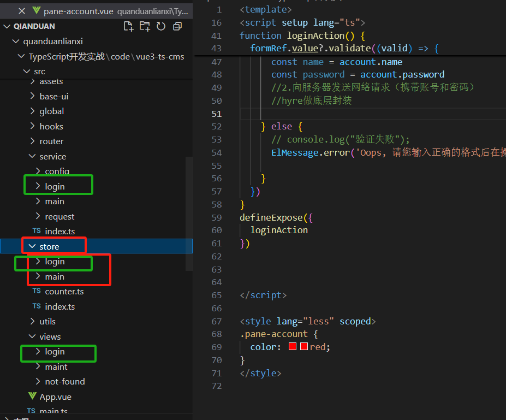Image resolution: width=506 pixels, height=420 pixels.
Task: Close the pane-account.vue editor entry
Action: click(x=22, y=11)
